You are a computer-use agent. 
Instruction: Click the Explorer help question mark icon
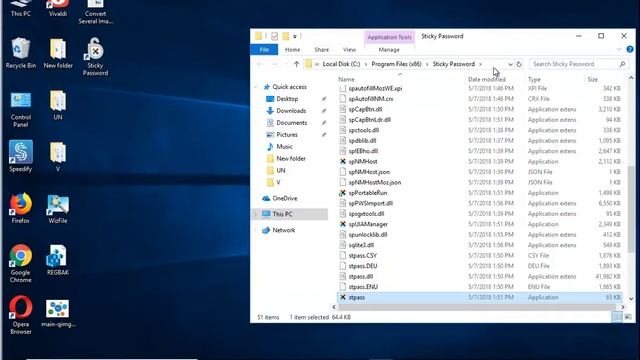[x=630, y=49]
